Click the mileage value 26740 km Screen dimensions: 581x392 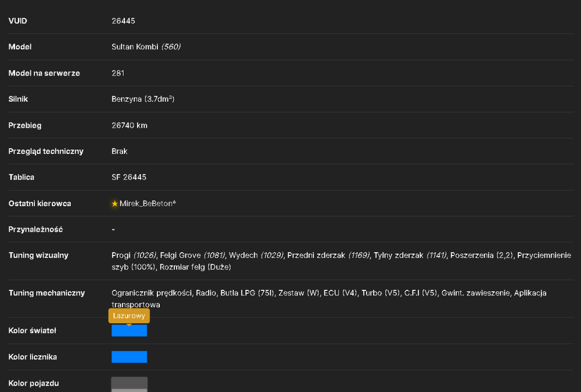tap(130, 125)
